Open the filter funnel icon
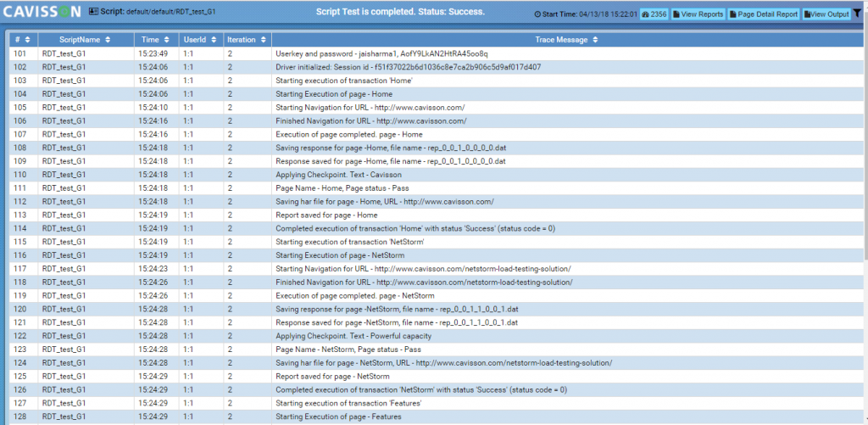The width and height of the screenshot is (868, 425). 857,14
